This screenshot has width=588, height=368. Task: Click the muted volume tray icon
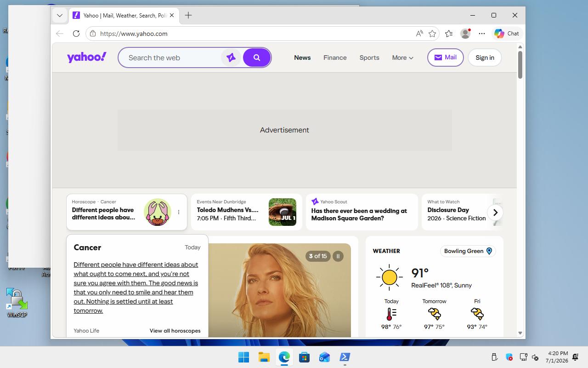tap(535, 357)
